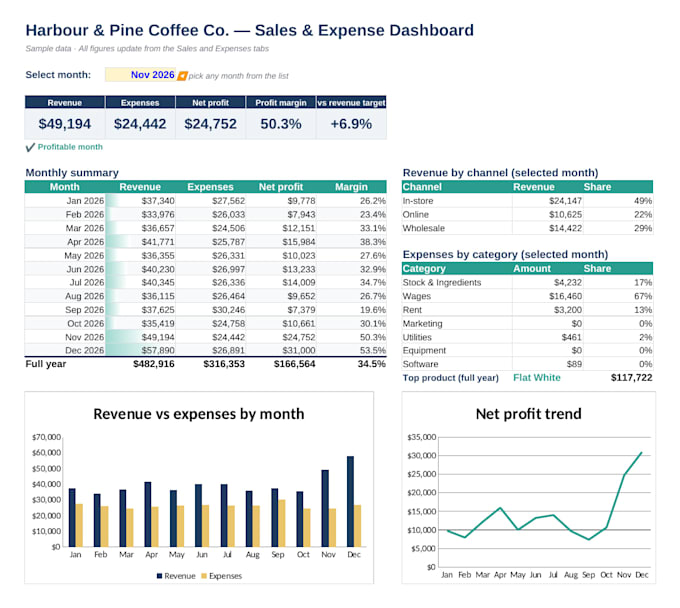Select the Nov revenue bar in bar chart
Viewport: 680px width, 608px height.
click(325, 508)
